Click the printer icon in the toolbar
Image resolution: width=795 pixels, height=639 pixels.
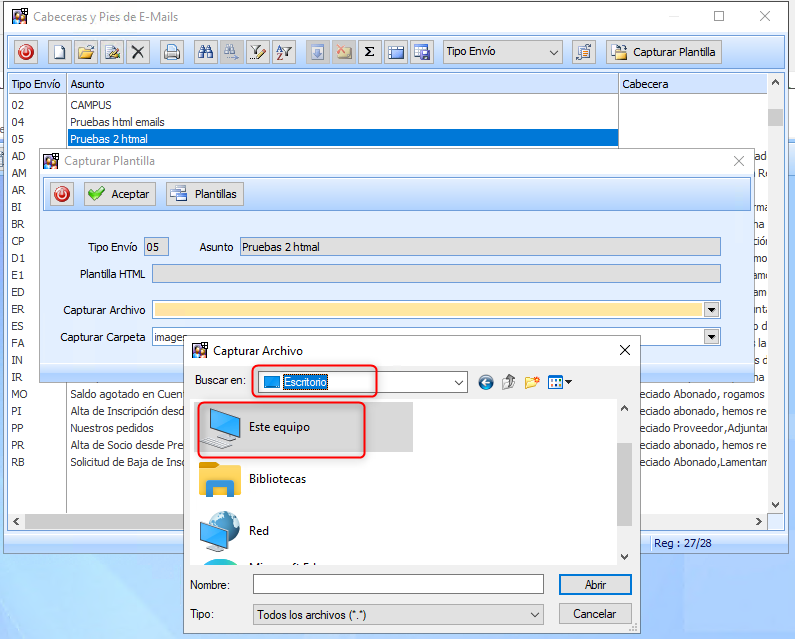click(172, 52)
